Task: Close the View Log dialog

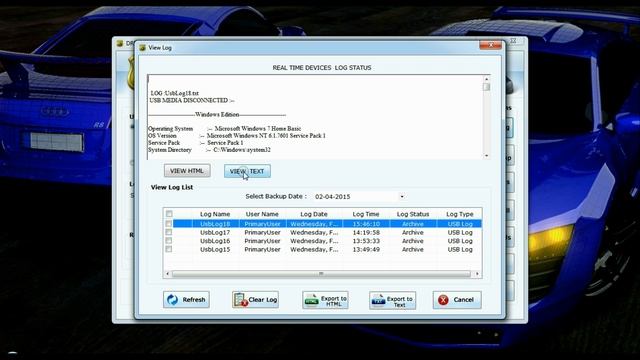Action: pos(491,45)
